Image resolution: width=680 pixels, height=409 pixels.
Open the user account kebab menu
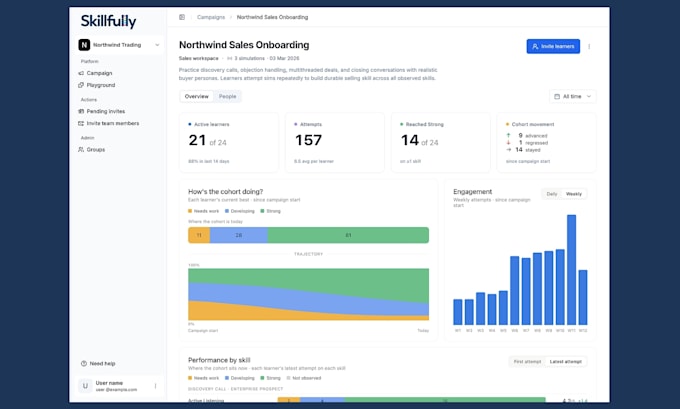pyautogui.click(x=155, y=386)
